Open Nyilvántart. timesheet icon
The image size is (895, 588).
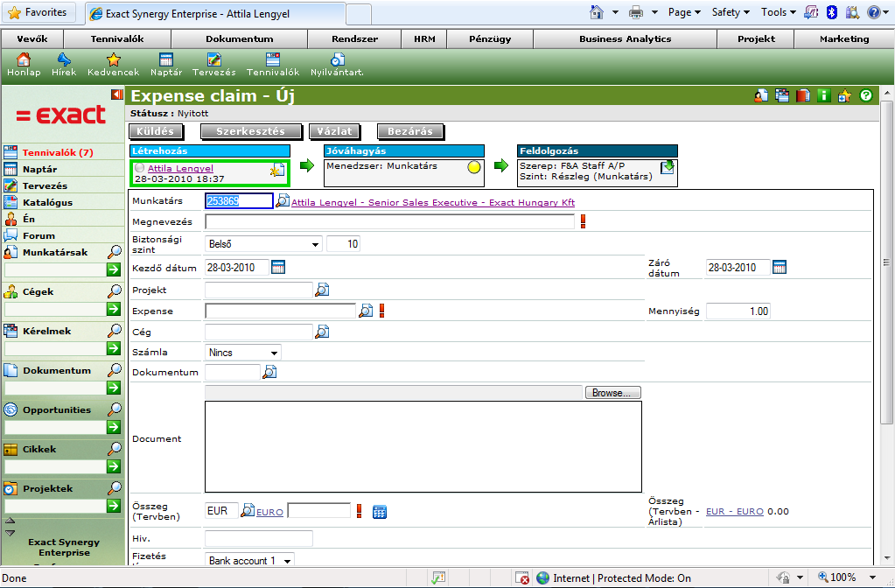click(338, 59)
